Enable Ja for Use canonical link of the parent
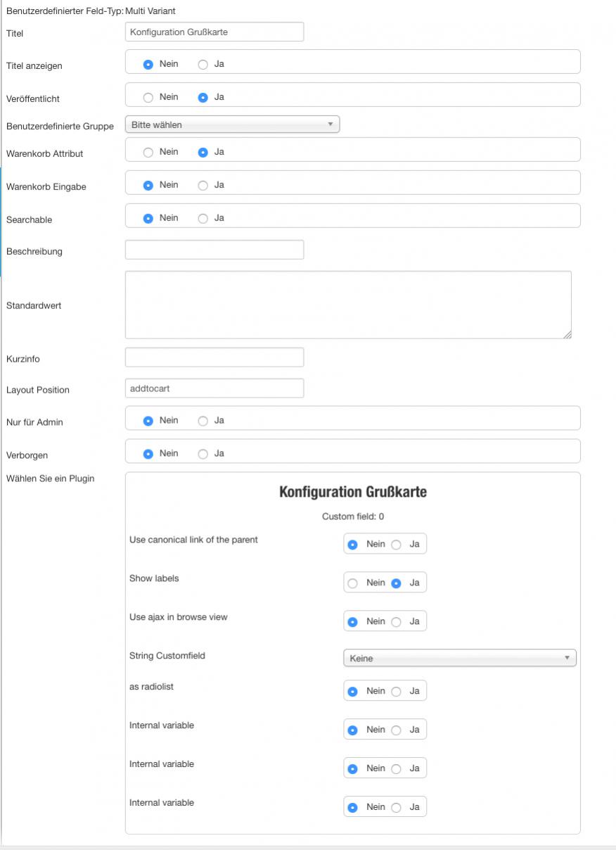 click(397, 545)
